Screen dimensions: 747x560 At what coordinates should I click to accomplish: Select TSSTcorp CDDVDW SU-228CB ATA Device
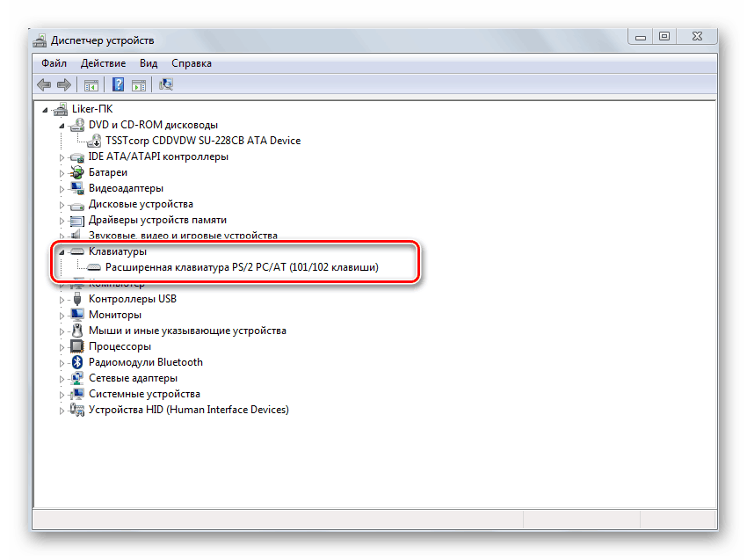point(203,141)
